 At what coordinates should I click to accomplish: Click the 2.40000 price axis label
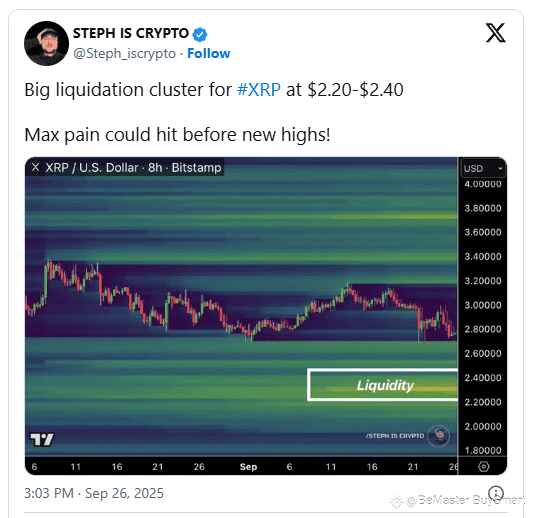pos(483,378)
